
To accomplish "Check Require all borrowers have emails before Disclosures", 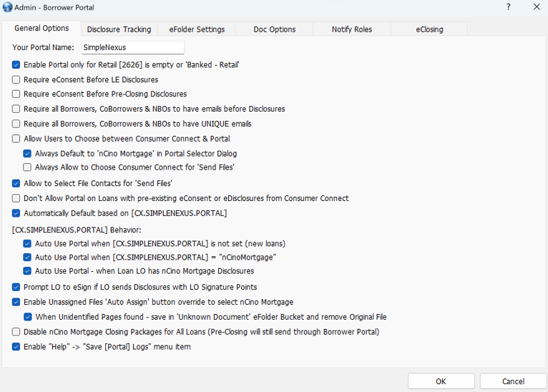I will click(16, 109).
